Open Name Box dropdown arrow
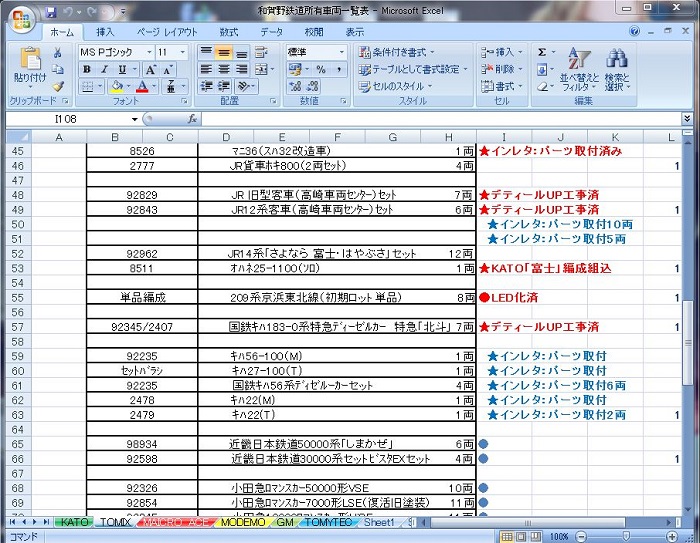Viewport: 700px width, 543px height. click(x=134, y=119)
